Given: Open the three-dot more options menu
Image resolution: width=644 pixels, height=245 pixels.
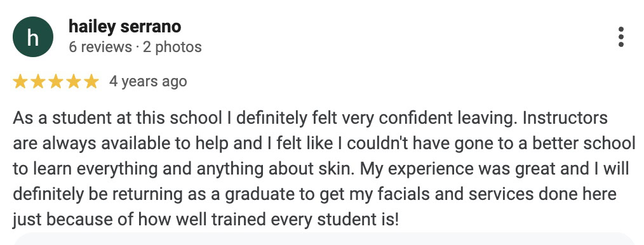Looking at the screenshot, I should pos(621,37).
